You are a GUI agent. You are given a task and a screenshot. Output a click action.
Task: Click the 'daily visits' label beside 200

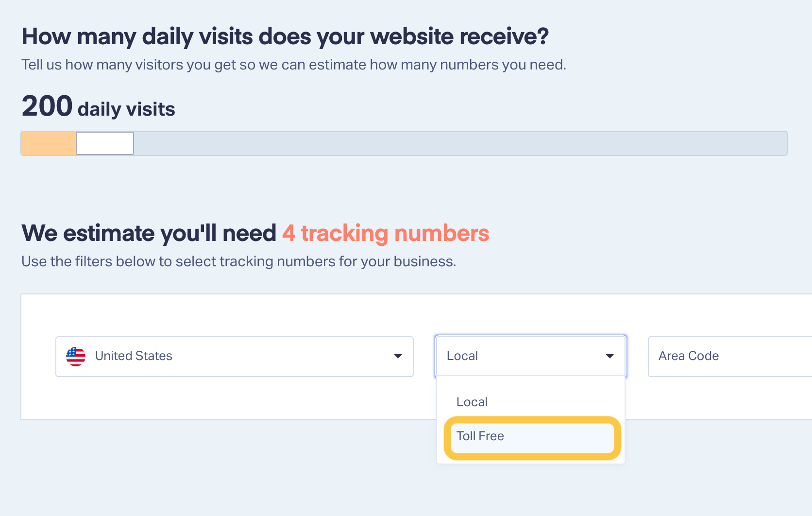click(126, 109)
